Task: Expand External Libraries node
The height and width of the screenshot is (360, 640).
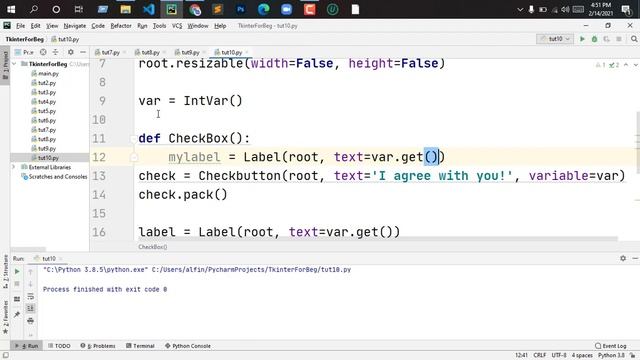Action: (14, 167)
